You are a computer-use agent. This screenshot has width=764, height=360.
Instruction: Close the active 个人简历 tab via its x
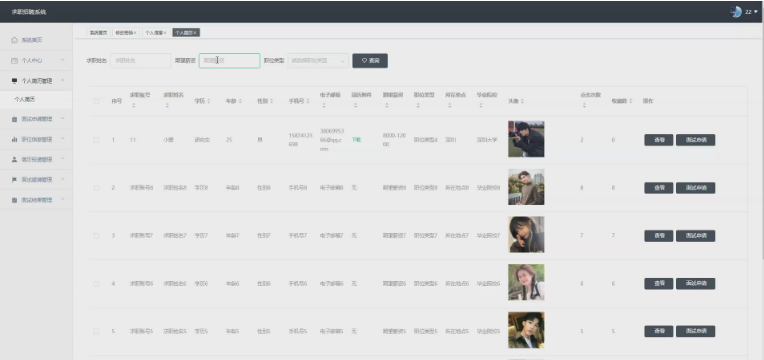click(195, 33)
